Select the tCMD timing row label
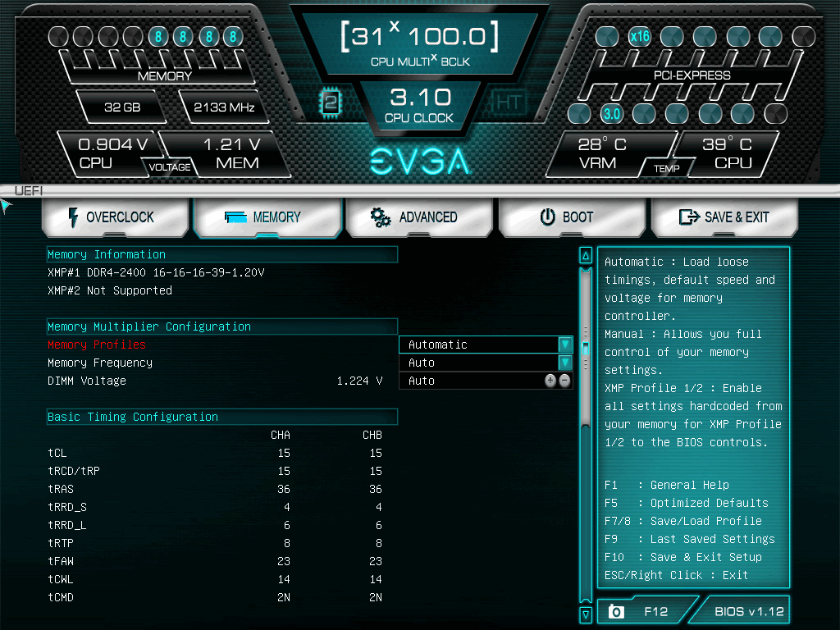 [x=61, y=597]
